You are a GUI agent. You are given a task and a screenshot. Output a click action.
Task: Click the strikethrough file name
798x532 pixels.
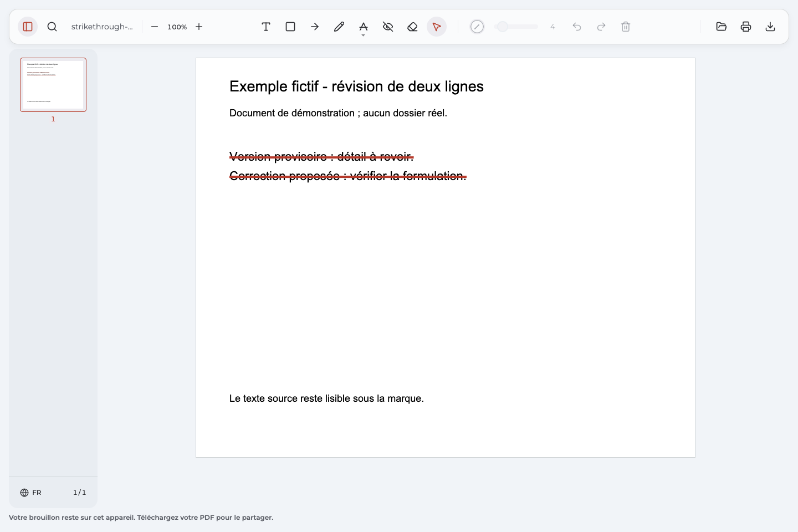102,27
